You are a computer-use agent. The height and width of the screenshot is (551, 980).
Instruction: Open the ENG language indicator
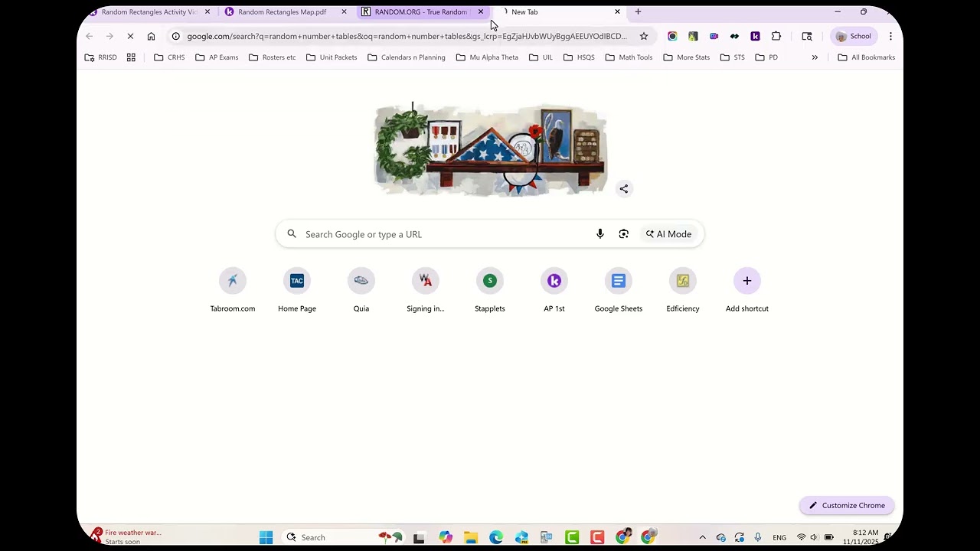[x=779, y=537]
